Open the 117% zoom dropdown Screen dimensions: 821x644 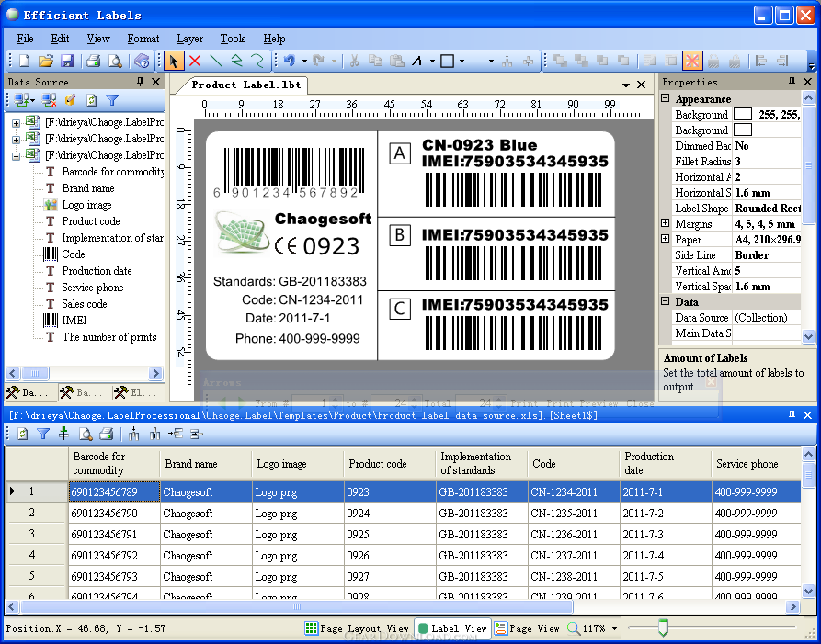[x=614, y=628]
